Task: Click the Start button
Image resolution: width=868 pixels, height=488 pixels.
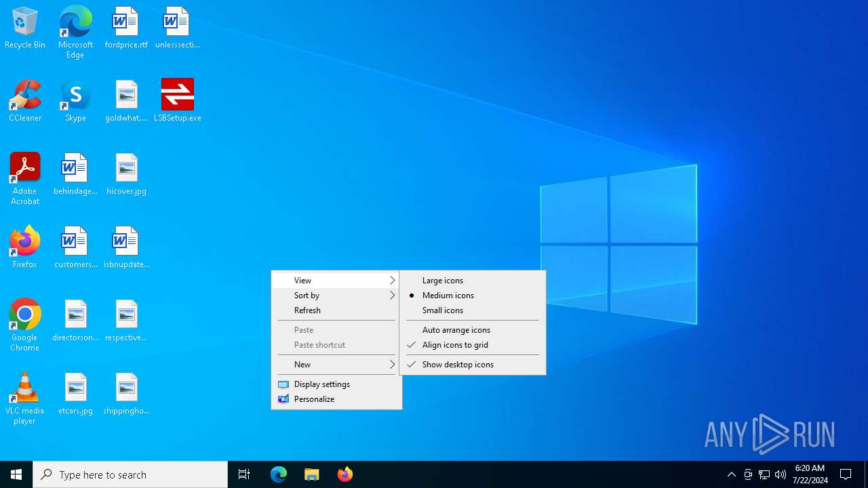Action: (x=16, y=474)
